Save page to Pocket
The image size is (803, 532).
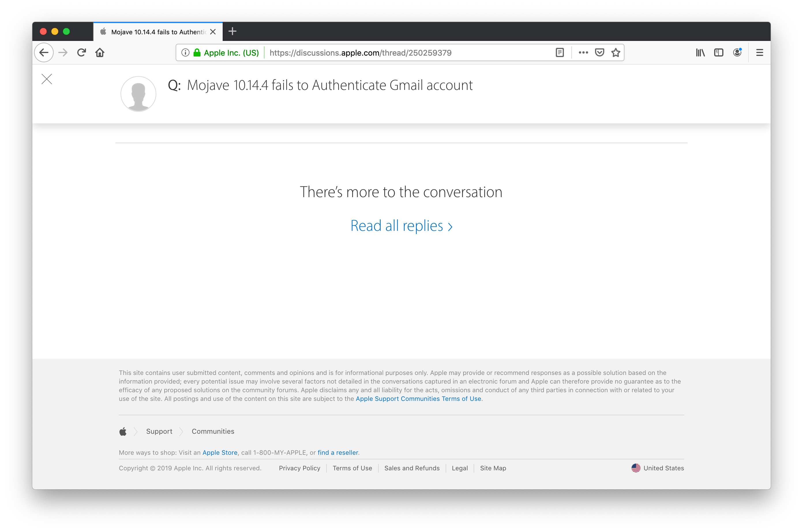coord(599,52)
